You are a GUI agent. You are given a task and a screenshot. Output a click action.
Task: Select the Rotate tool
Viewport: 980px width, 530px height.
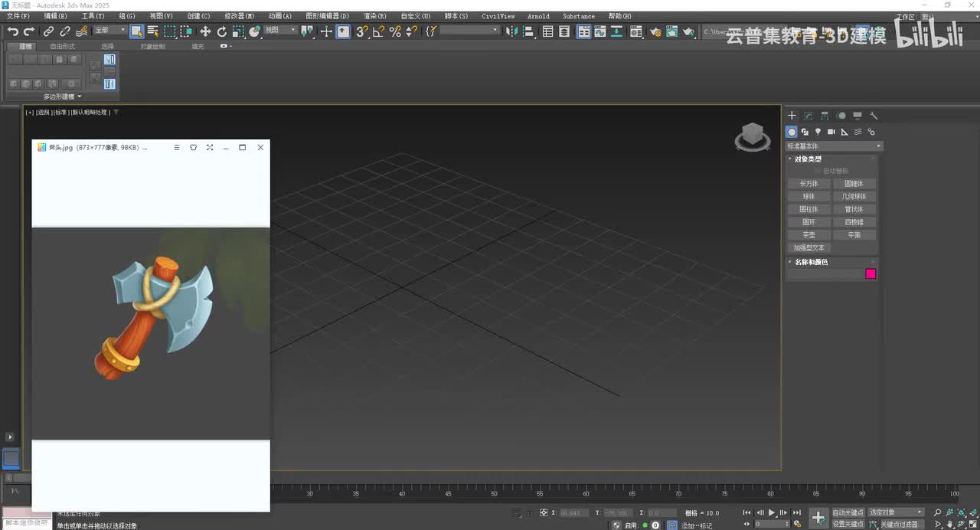tap(222, 31)
